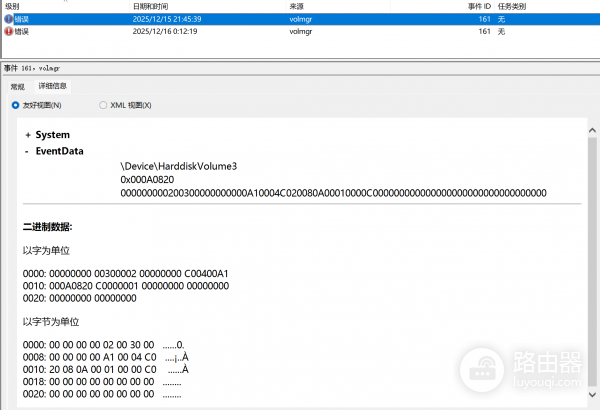Sort events by the 级别 column header
600x410 pixels.
point(13,6)
